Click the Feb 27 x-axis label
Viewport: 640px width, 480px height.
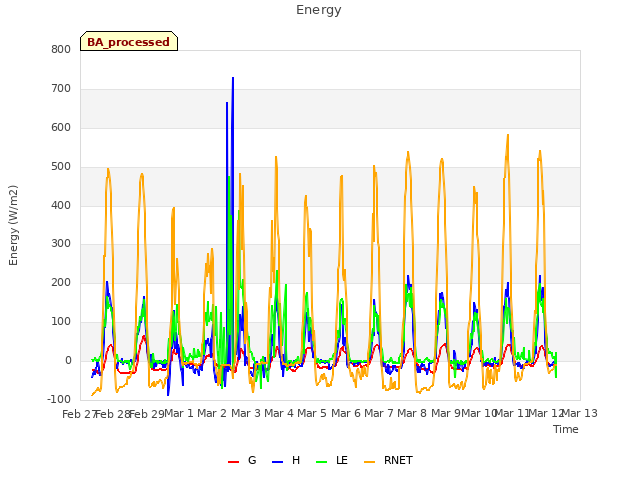(79, 414)
